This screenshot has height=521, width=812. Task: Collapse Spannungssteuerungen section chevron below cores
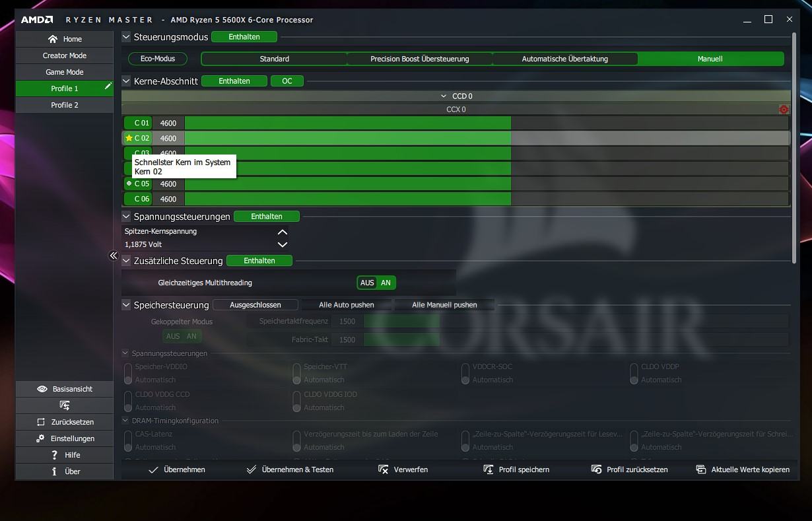click(x=126, y=217)
